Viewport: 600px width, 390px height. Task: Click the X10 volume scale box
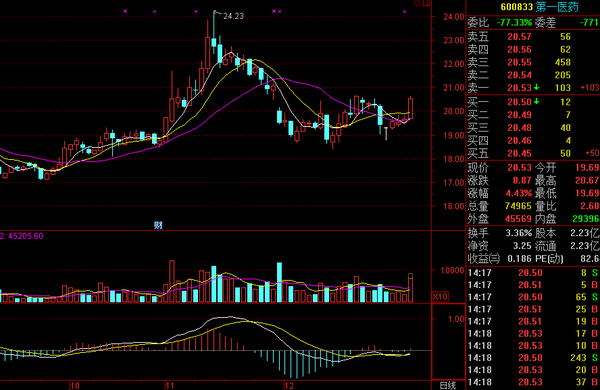[x=440, y=297]
